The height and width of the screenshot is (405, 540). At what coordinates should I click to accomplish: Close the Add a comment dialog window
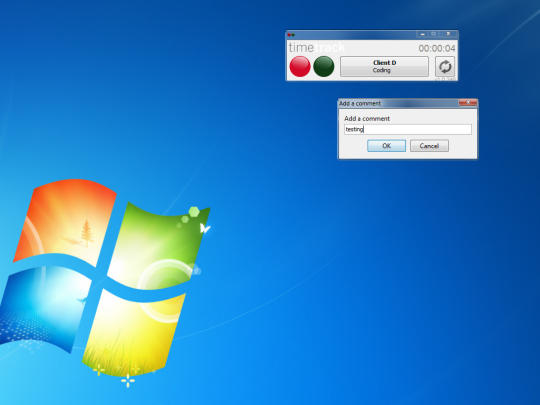(x=468, y=103)
